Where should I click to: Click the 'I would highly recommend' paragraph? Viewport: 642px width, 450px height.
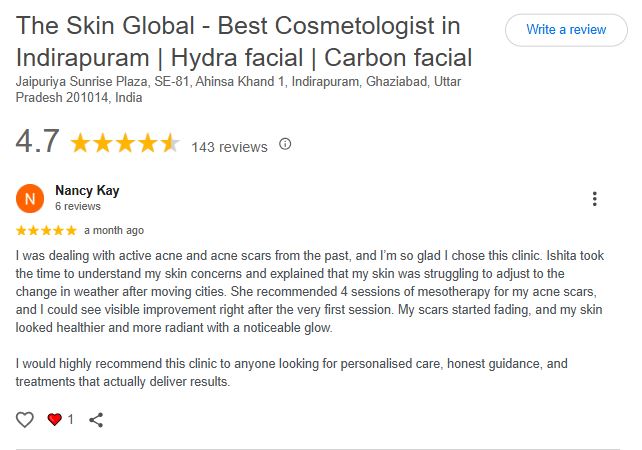292,373
